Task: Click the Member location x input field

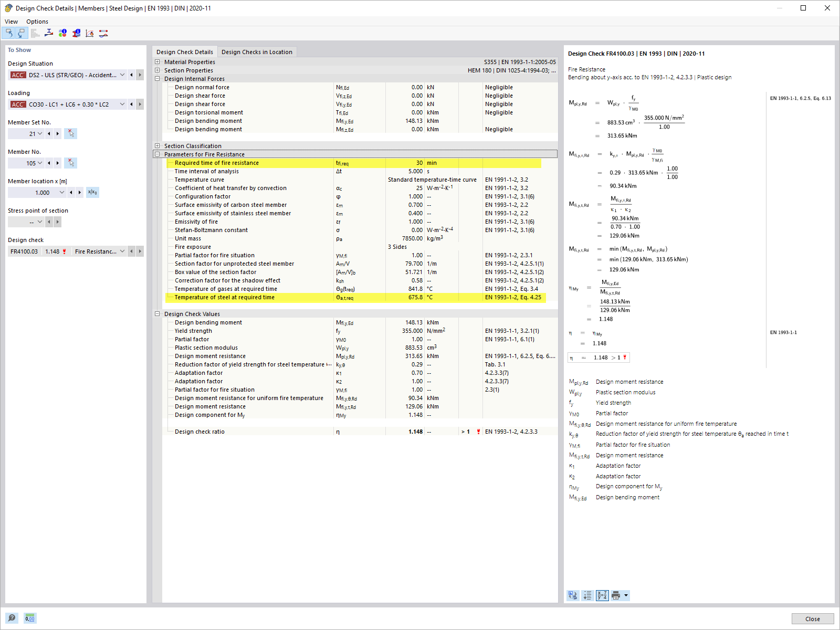Action: (37, 192)
